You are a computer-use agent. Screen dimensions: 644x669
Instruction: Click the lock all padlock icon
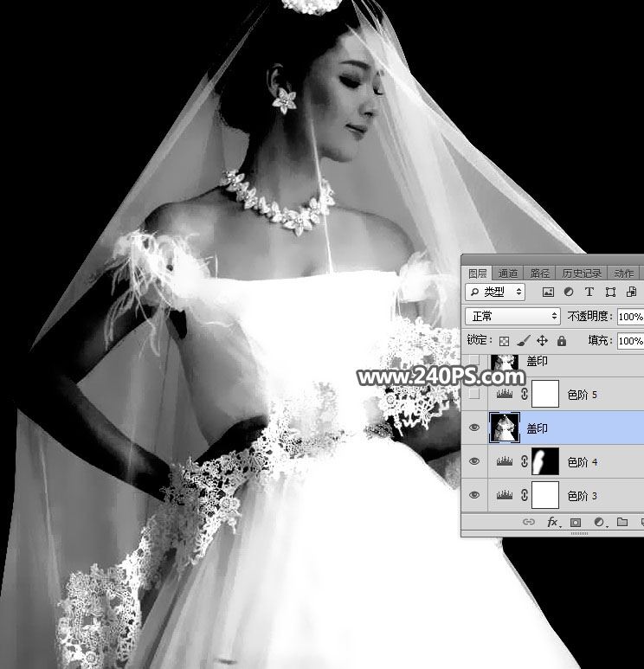pyautogui.click(x=561, y=341)
